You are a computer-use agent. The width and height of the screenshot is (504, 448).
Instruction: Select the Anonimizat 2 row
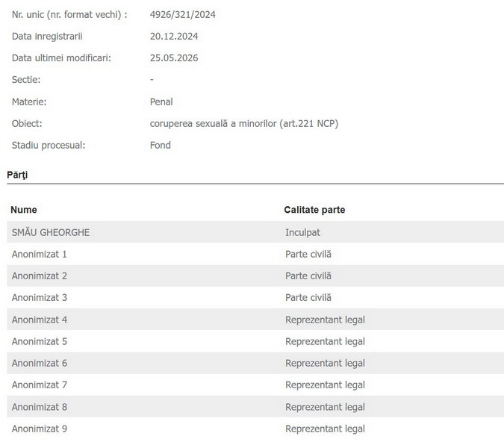[255, 276]
